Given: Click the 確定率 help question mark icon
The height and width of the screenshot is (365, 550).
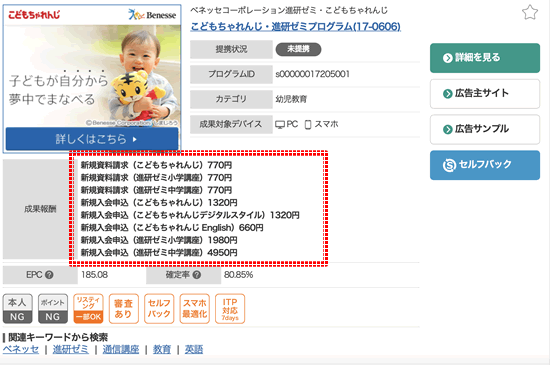Looking at the screenshot, I should [x=197, y=275].
